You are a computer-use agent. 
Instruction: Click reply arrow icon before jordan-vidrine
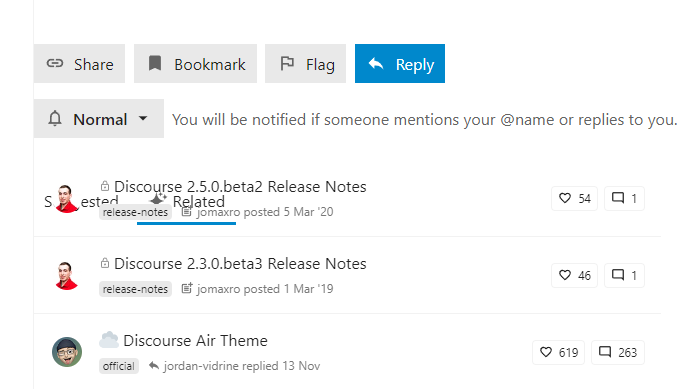tap(154, 366)
